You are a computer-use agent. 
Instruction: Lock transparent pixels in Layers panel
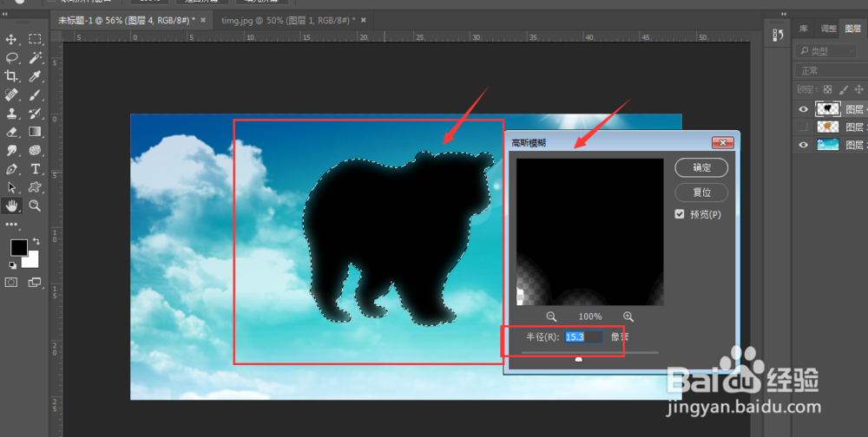[x=827, y=89]
